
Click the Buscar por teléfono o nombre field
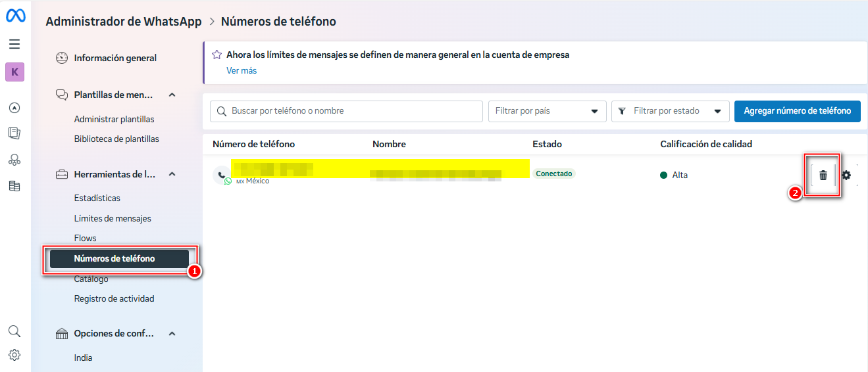tap(346, 111)
